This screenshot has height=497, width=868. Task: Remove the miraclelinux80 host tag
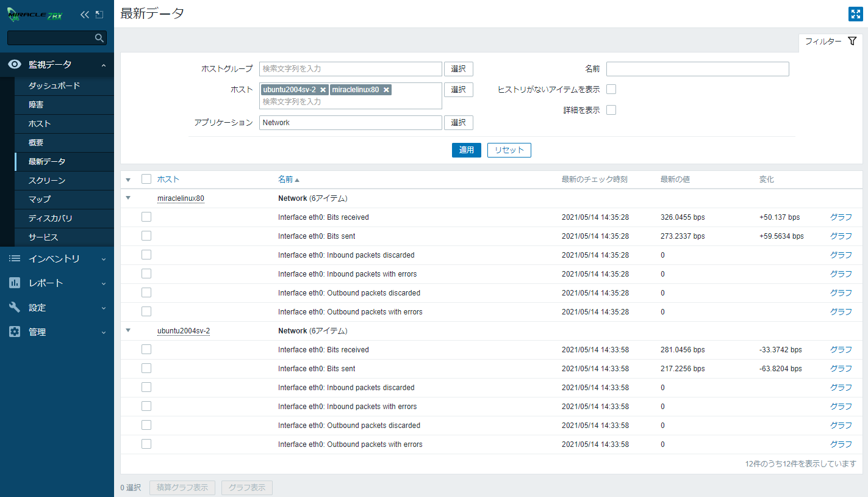click(386, 90)
